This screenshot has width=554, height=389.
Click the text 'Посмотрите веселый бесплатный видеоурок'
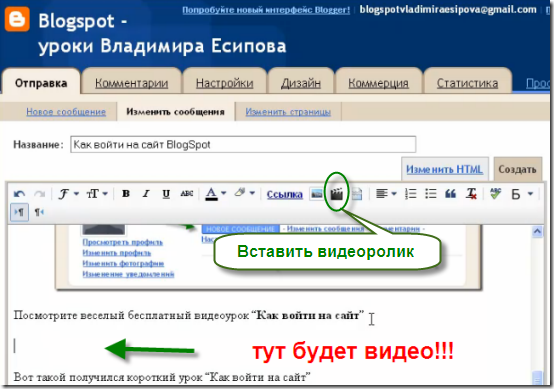coord(131,315)
